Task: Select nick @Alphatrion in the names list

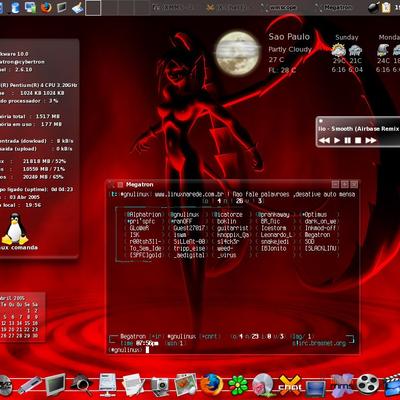Action: pyautogui.click(x=143, y=215)
